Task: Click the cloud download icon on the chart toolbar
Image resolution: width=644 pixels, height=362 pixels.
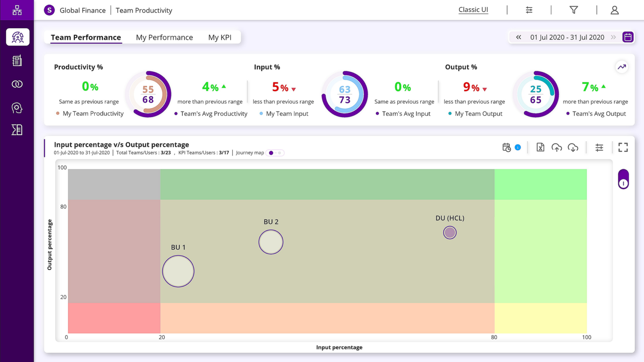Action: point(574,147)
